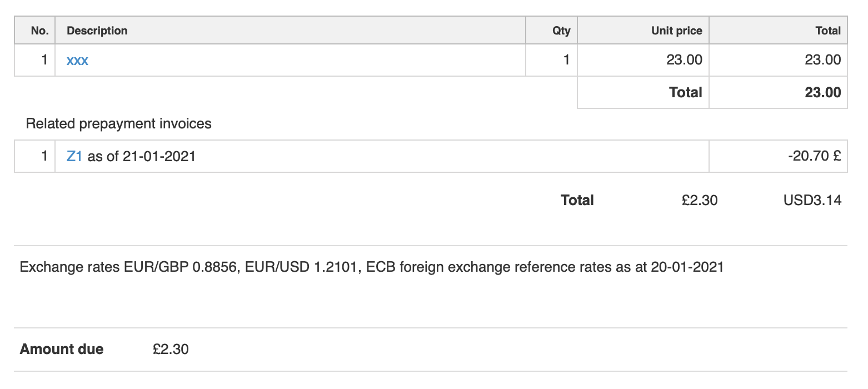
Task: Click the bold 23.00 subtotal value
Action: (822, 92)
